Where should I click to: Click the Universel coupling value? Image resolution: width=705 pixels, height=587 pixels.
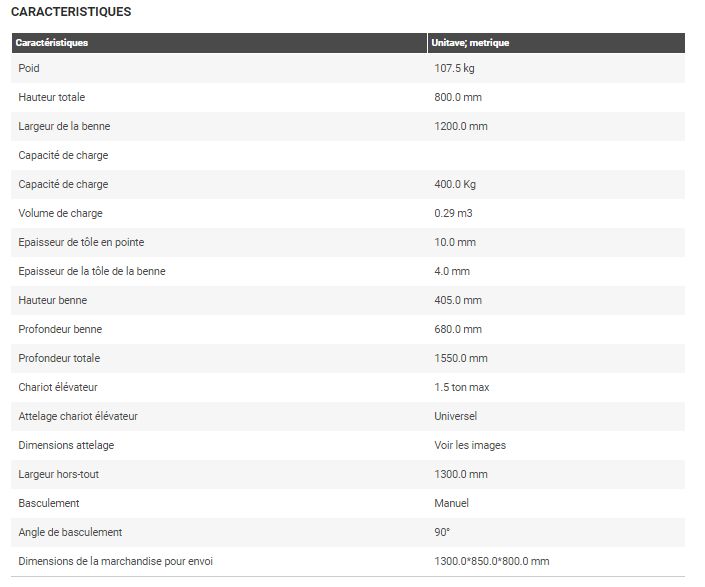pyautogui.click(x=455, y=416)
